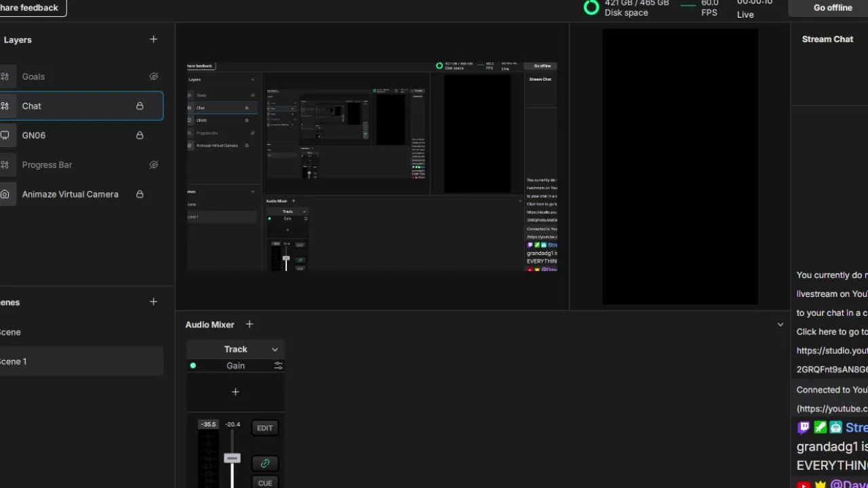The width and height of the screenshot is (868, 488).
Task: Toggle the green Gain effect enable dot
Action: click(x=193, y=365)
